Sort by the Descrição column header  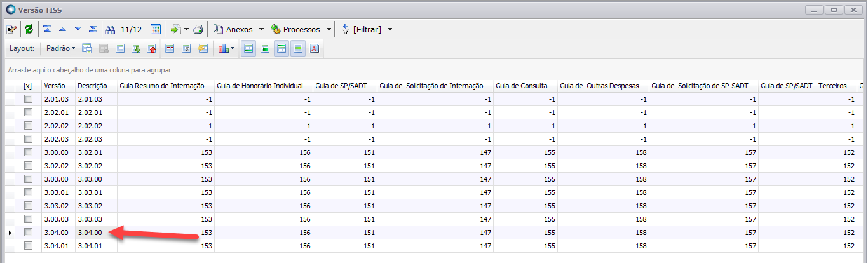tap(96, 86)
